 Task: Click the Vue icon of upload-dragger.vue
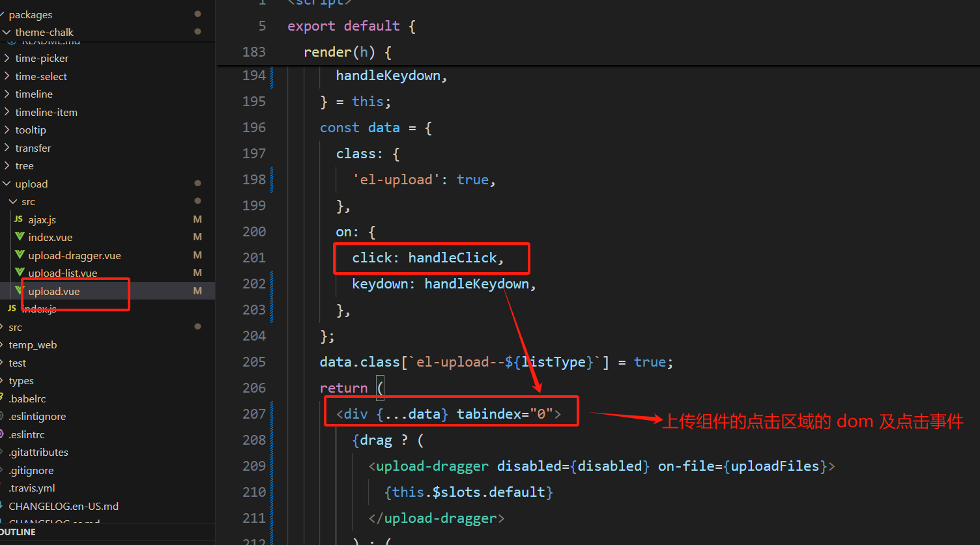pyautogui.click(x=19, y=255)
